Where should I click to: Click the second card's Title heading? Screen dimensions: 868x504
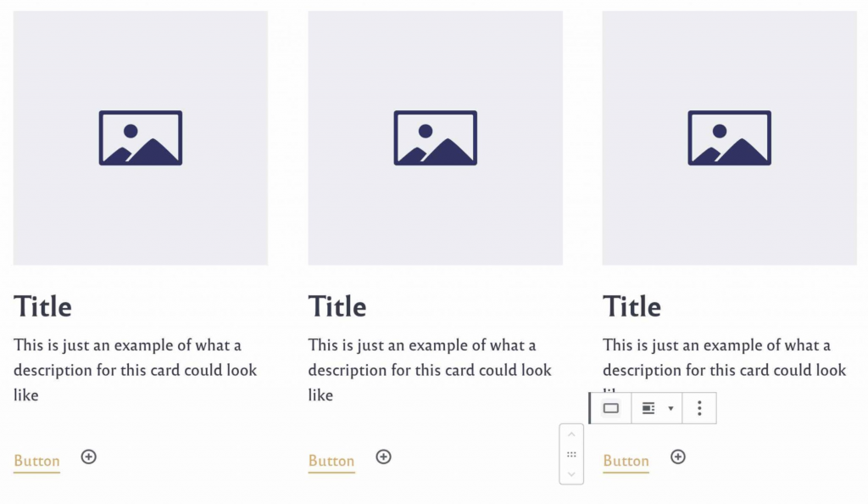point(337,306)
